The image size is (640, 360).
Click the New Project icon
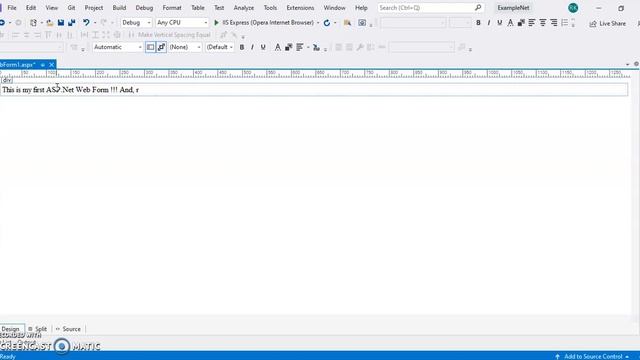pyautogui.click(x=33, y=23)
